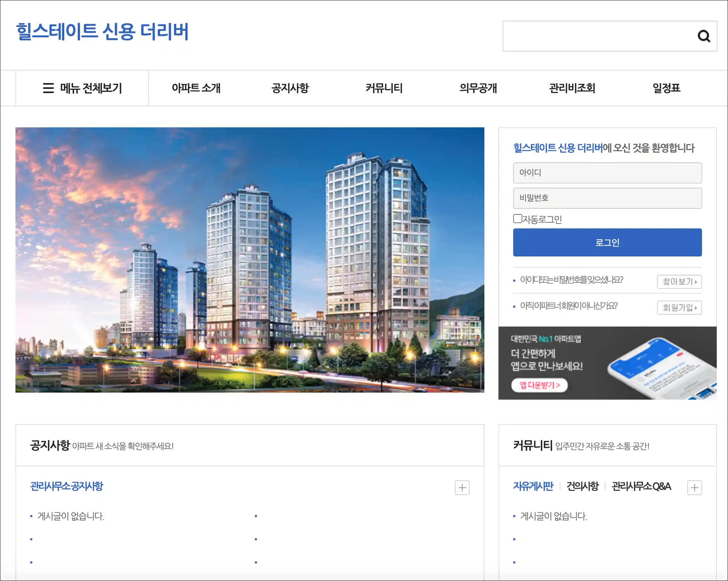The image size is (728, 581).
Task: Open the 공지사항 menu
Action: pos(290,88)
